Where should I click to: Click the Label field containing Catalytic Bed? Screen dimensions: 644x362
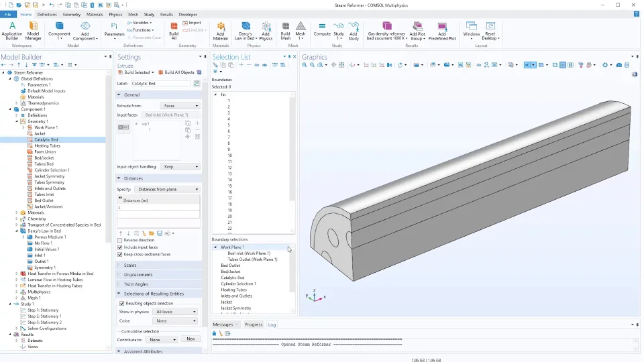[161, 84]
